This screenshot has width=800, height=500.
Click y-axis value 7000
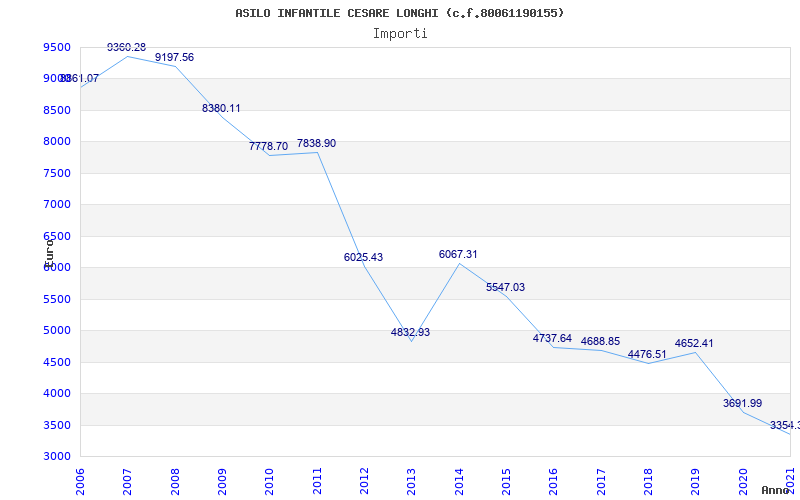click(57, 205)
